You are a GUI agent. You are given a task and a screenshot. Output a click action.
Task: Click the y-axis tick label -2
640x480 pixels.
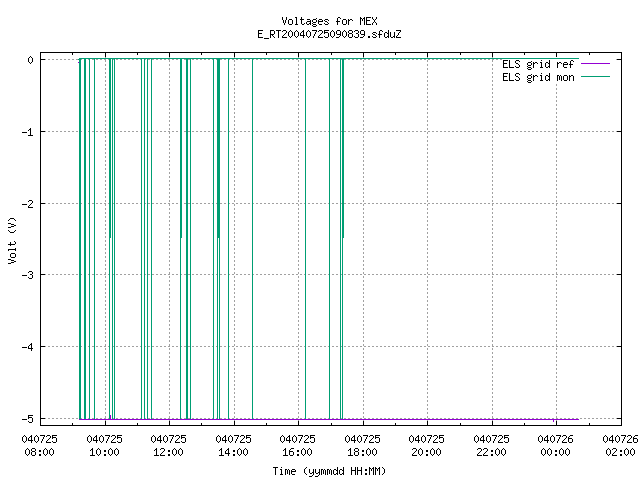(27, 204)
